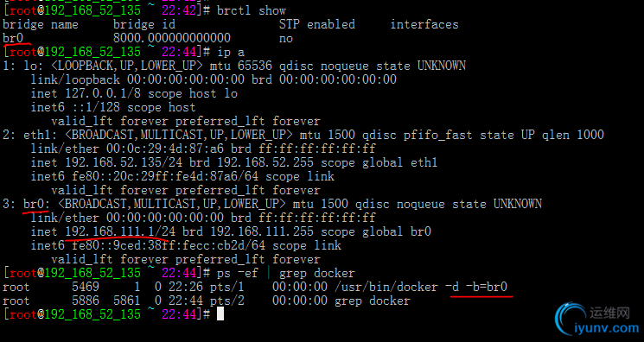This screenshot has height=342, width=644.
Task: Click the underlined 192.168.111.1/24 address
Action: (x=120, y=231)
